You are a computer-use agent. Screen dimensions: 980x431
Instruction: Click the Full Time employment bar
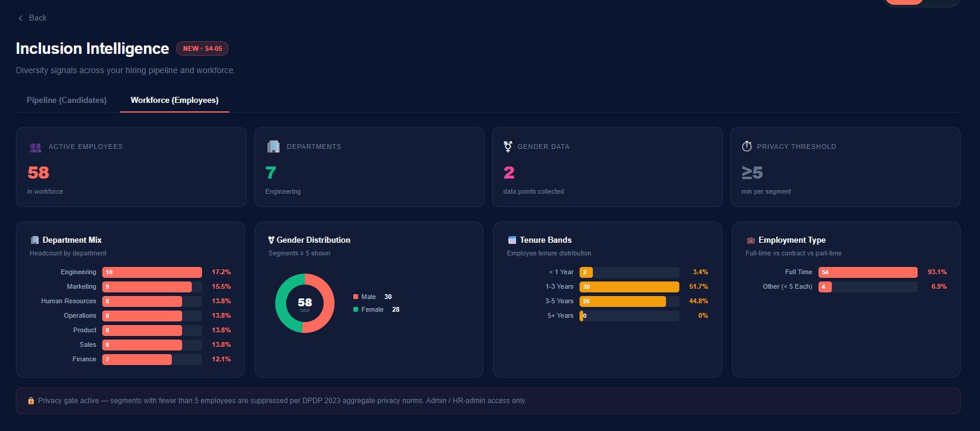(868, 272)
